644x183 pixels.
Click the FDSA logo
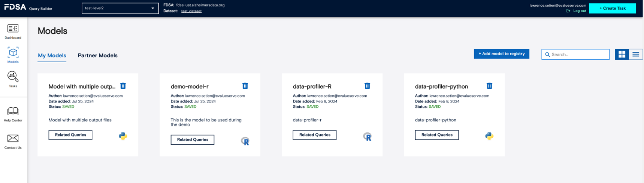(x=15, y=7)
